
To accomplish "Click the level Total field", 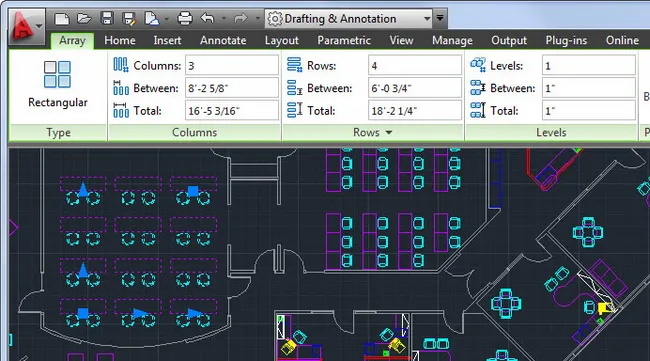I will [x=589, y=111].
